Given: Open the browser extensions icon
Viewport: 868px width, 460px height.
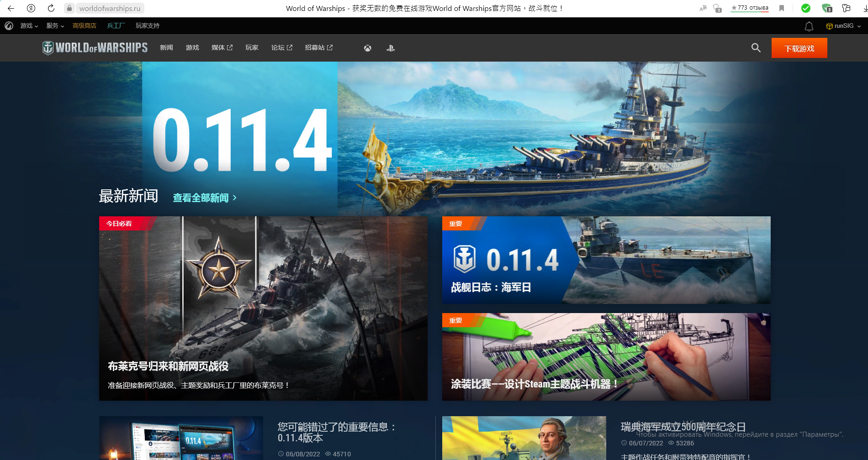Looking at the screenshot, I should click(846, 8).
